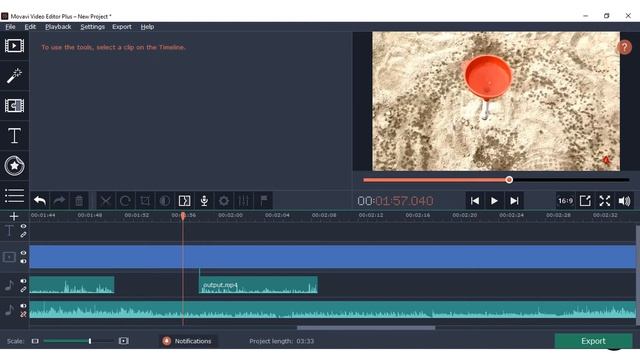Open the More tools list panel
640x360 pixels.
[14, 196]
